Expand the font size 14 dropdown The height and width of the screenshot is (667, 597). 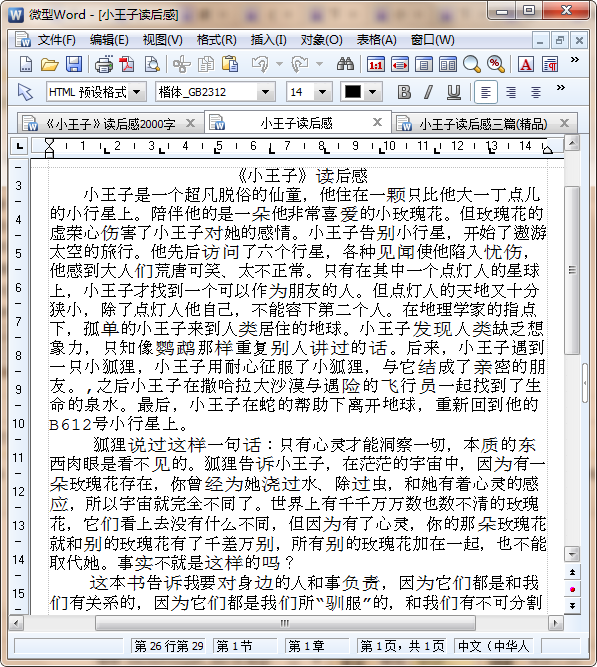322,92
